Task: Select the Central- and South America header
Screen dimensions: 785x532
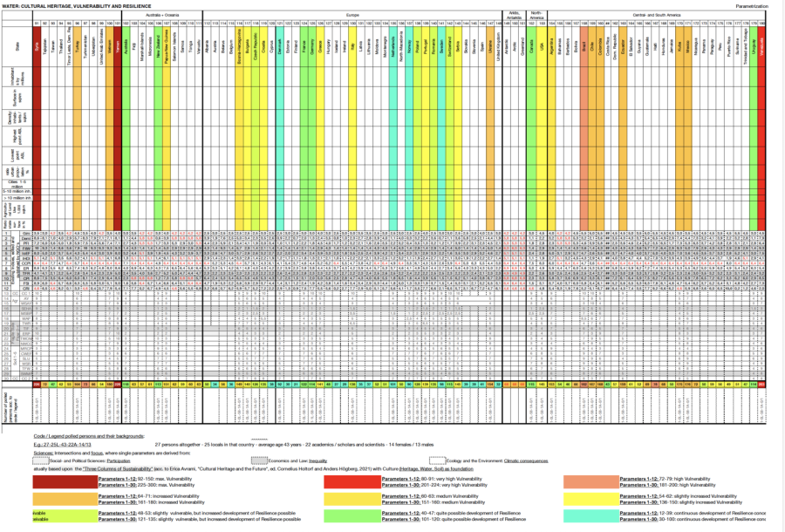Action: tap(657, 15)
